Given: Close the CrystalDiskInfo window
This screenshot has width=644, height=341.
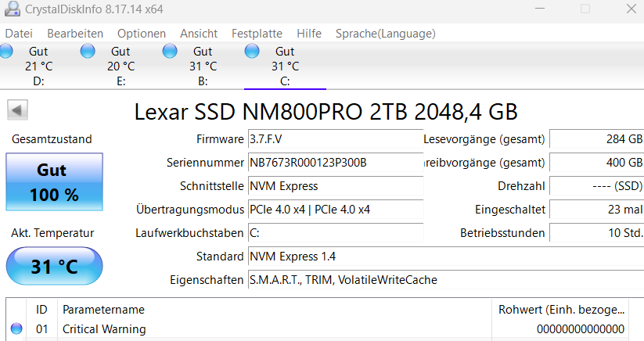Looking at the screenshot, I should [x=631, y=9].
